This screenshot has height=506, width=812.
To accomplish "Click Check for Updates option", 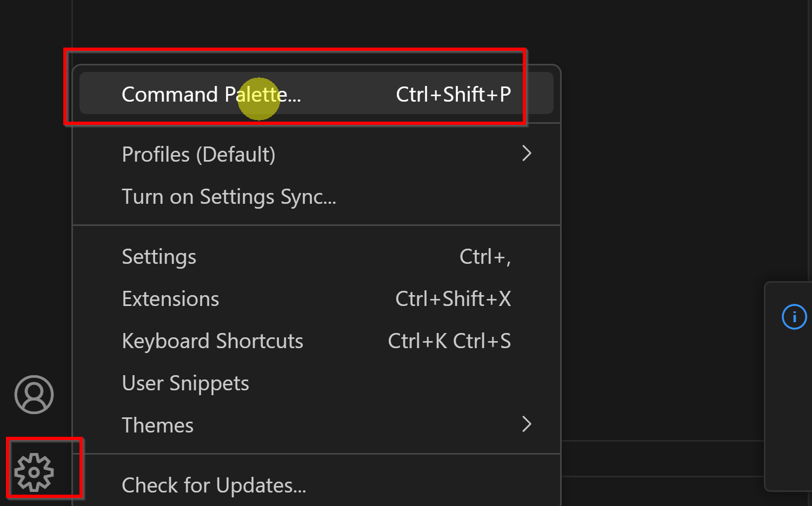I will 214,485.
